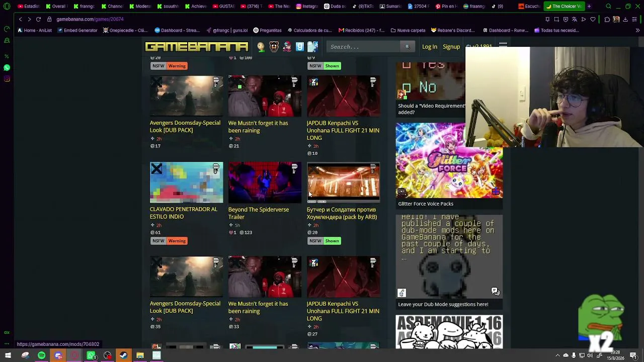Open WhatsApp from the taskbar
Image resolution: width=644 pixels, height=362 pixels.
tap(91, 356)
